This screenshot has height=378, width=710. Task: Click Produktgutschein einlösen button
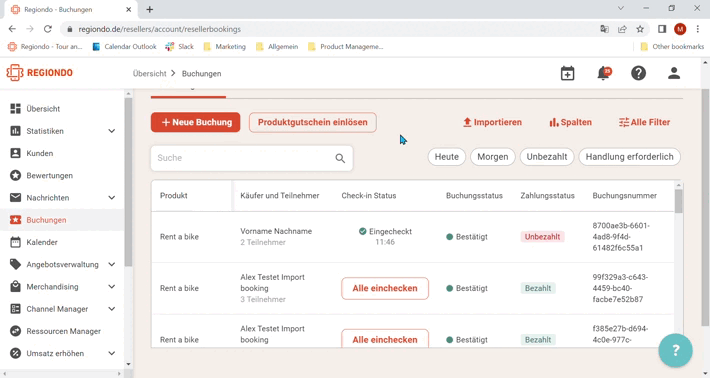click(x=312, y=122)
